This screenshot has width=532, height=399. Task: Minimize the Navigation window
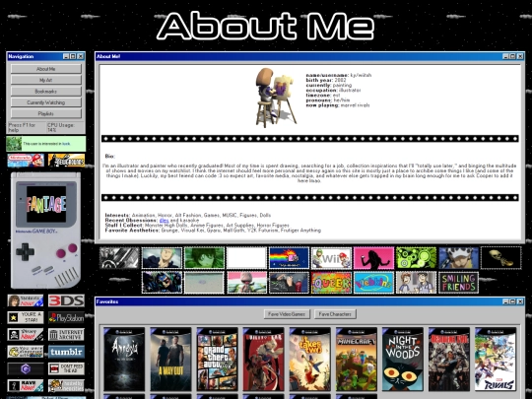[x=66, y=56]
